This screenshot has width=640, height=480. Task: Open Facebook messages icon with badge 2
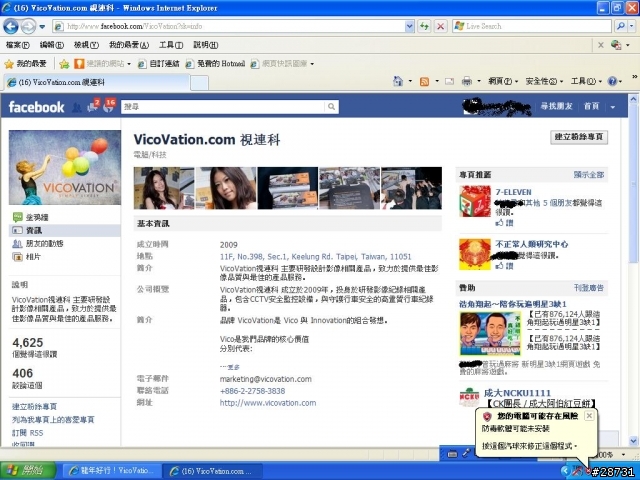click(x=93, y=106)
